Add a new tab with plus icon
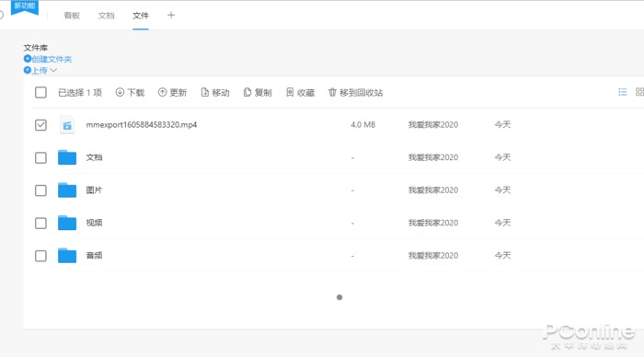 click(171, 16)
